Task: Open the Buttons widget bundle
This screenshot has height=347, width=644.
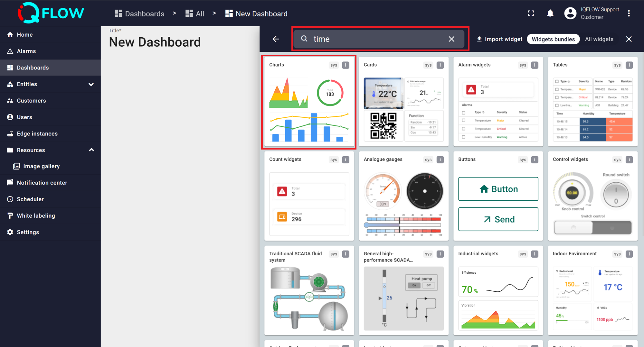Action: click(498, 196)
